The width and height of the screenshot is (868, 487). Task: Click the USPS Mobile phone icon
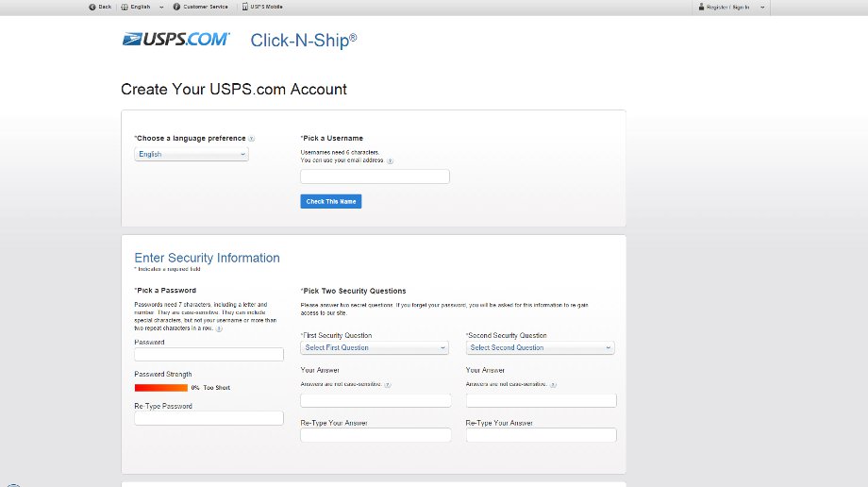click(245, 7)
